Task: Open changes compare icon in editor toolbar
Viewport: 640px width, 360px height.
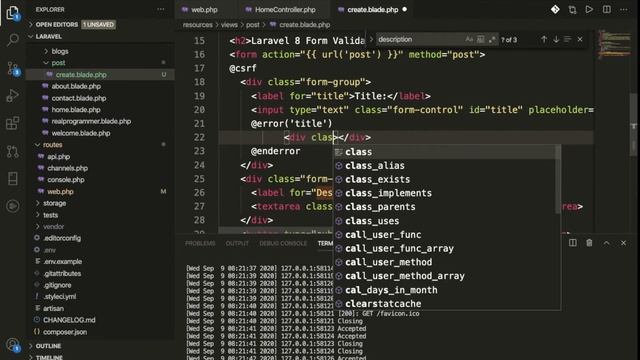Action: (572, 9)
